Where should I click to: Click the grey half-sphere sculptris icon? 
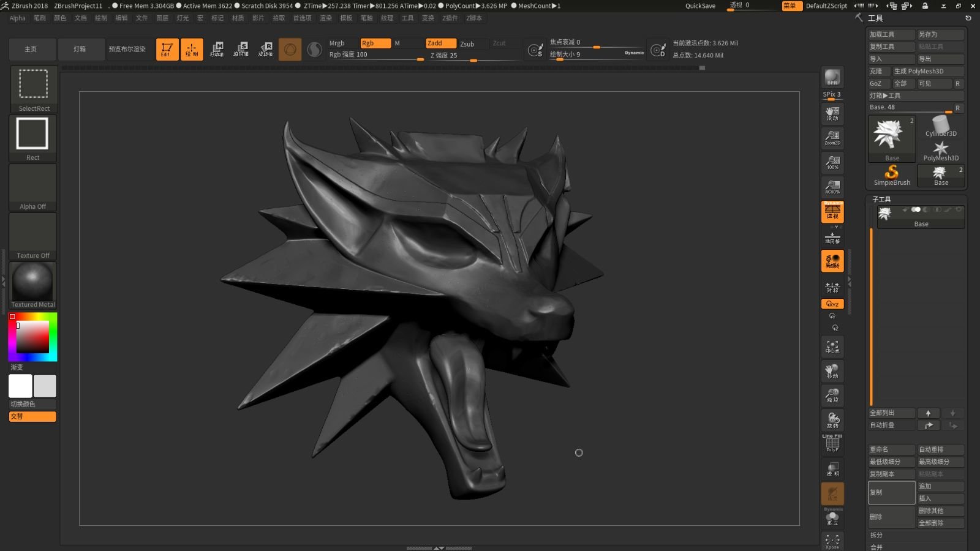click(314, 50)
